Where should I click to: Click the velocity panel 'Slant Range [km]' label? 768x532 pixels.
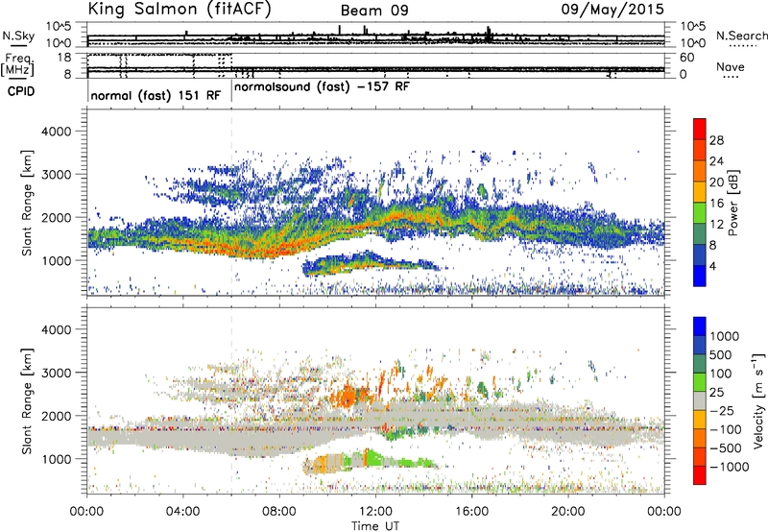[27, 401]
